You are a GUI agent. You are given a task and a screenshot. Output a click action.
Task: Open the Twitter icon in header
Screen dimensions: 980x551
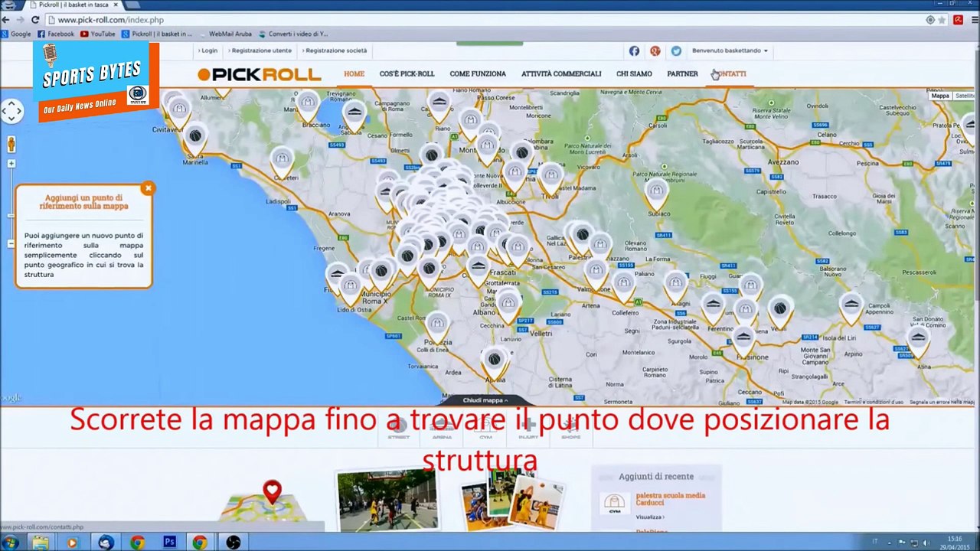pos(676,51)
